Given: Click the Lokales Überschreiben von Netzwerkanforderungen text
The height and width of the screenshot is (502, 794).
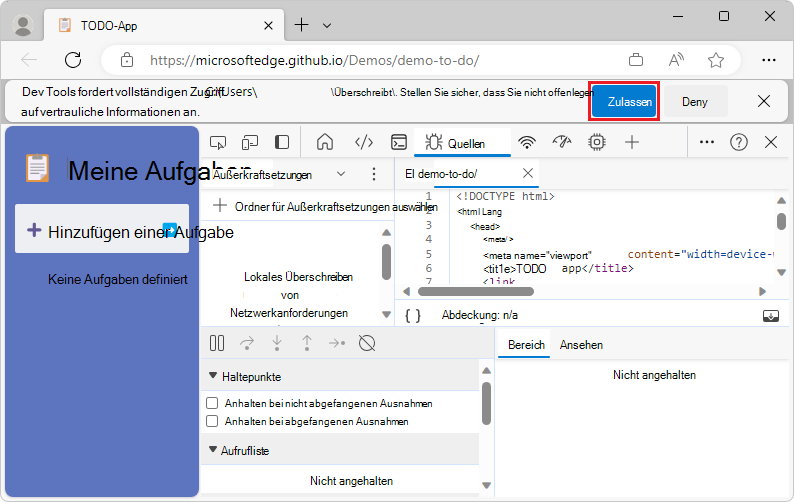Looking at the screenshot, I should click(x=290, y=295).
